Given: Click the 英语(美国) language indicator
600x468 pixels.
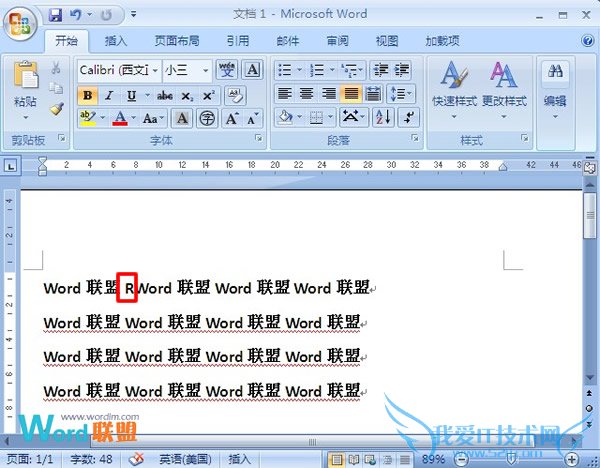Looking at the screenshot, I should click(185, 459).
